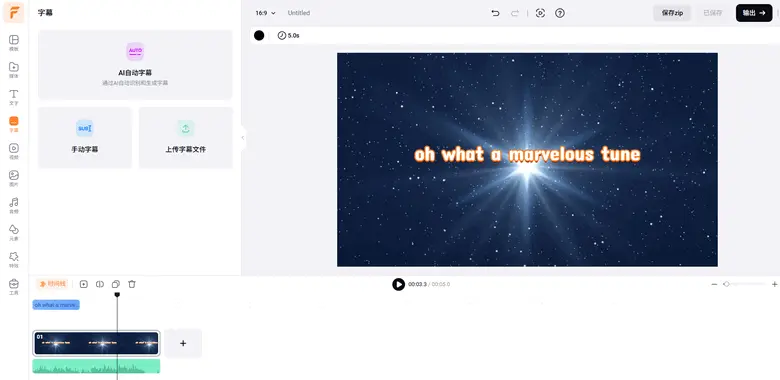The width and height of the screenshot is (780, 380).
Task: Collapse the left panel with arrow handle
Action: click(x=243, y=138)
